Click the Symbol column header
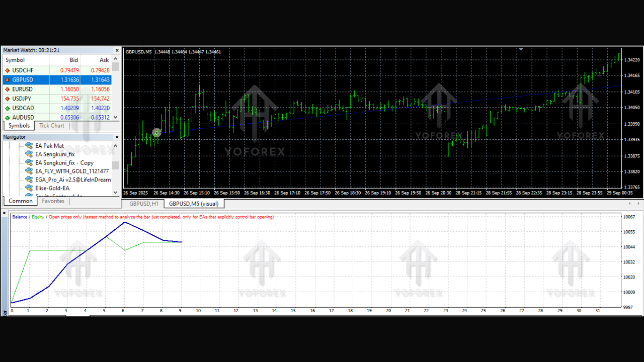This screenshot has height=362, width=644. click(15, 60)
